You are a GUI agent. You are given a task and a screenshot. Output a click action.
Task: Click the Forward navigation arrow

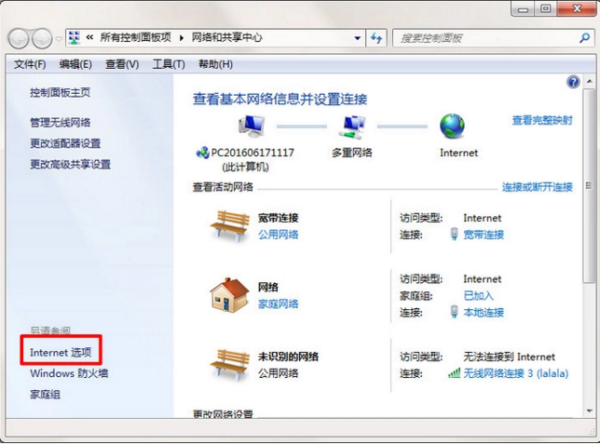pyautogui.click(x=42, y=38)
